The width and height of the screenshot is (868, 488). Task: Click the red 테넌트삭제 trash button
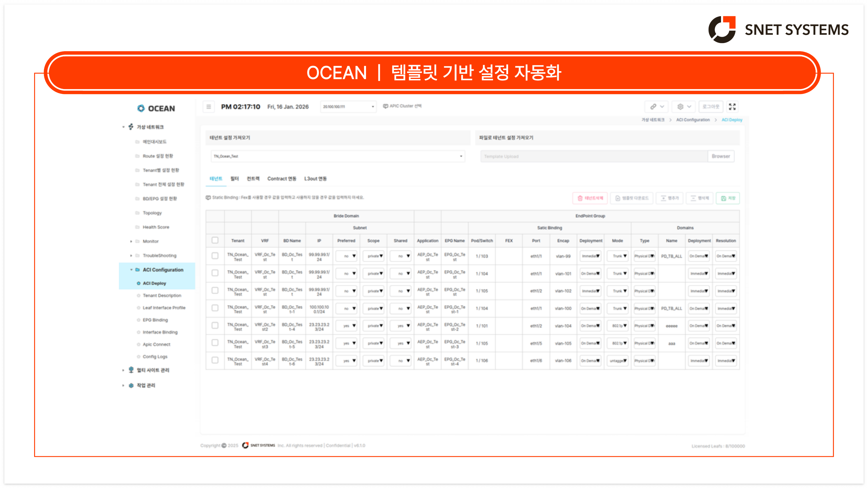590,198
